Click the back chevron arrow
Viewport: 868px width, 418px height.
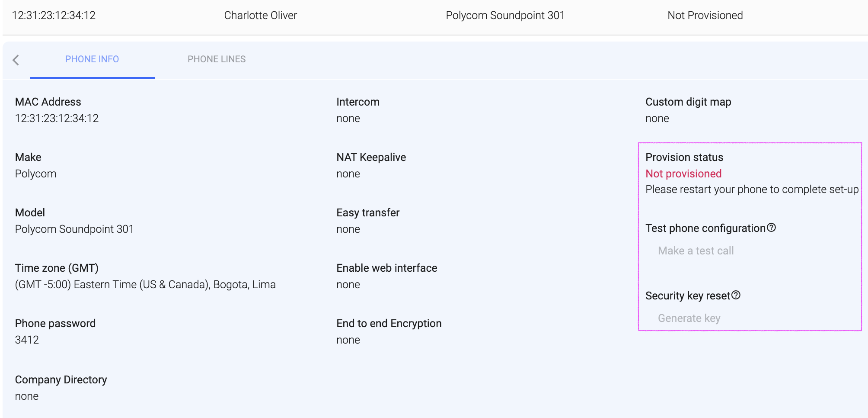16,60
